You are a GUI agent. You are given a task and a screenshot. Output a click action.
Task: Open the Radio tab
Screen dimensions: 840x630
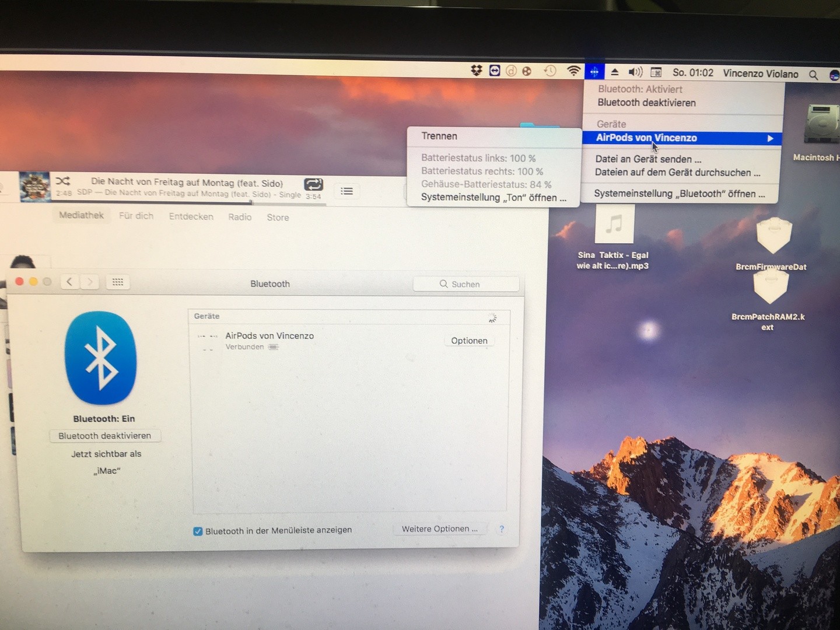click(x=240, y=217)
